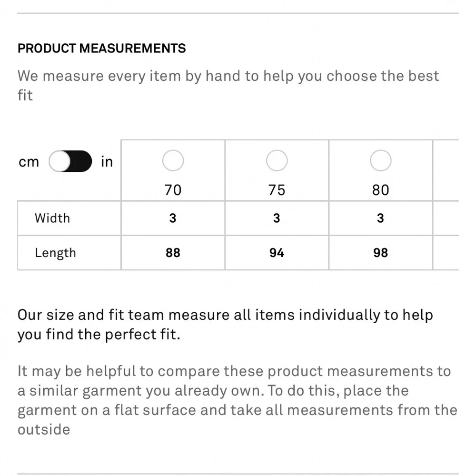Click the length value 88 cell

coord(173,253)
